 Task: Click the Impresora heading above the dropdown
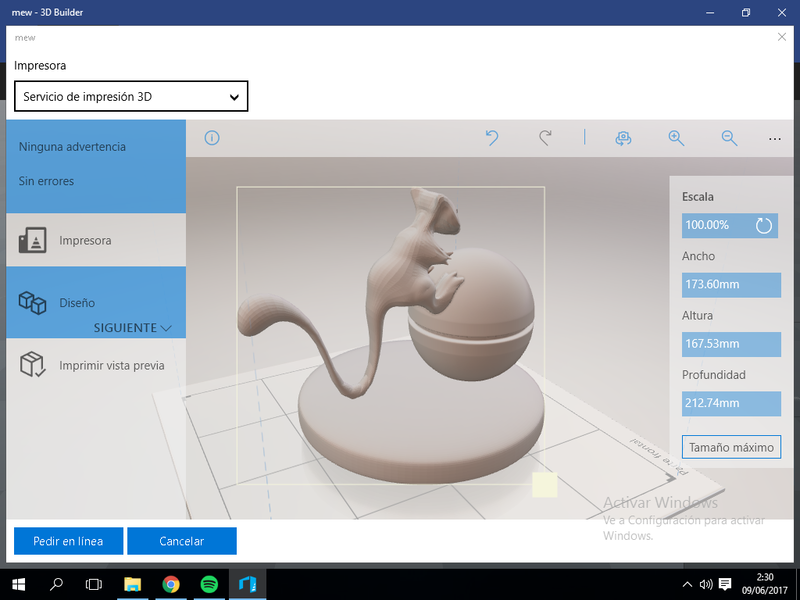40,66
